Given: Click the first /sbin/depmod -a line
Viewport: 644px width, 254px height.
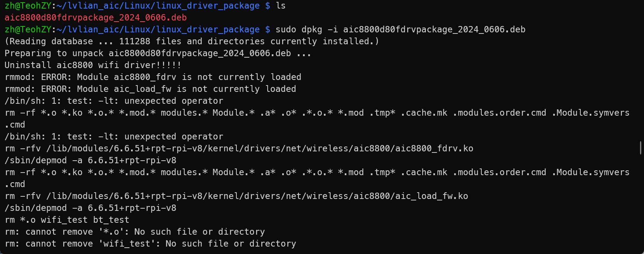Looking at the screenshot, I should pyautogui.click(x=90, y=161).
